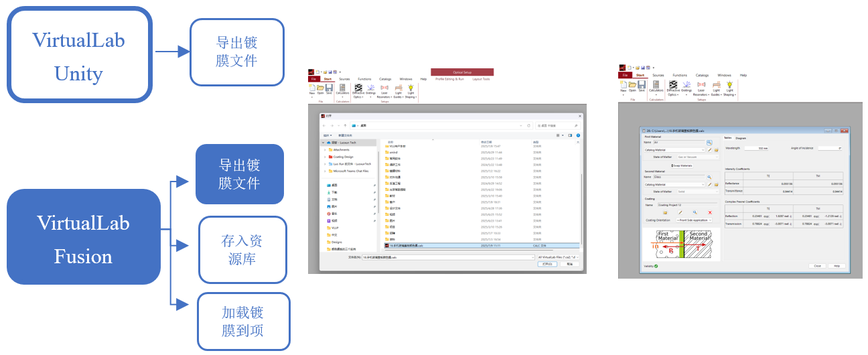This screenshot has height=355, width=868.
Task: Open Catalogs tab in right VirtualLab window
Action: point(702,76)
